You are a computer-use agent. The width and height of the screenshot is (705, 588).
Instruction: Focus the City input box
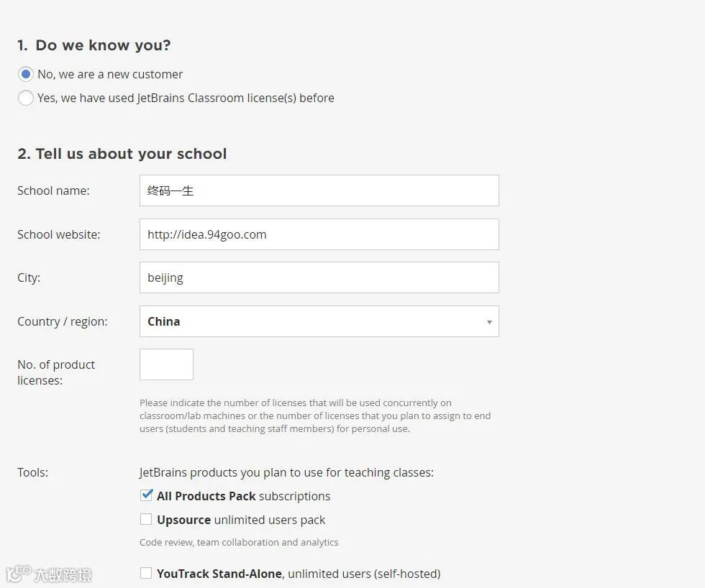[319, 277]
